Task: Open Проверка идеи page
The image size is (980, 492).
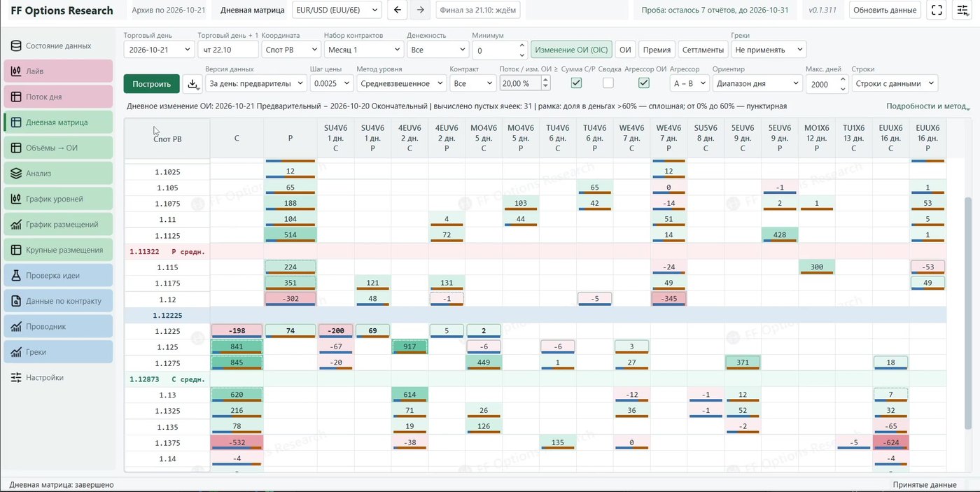Action: tap(58, 275)
